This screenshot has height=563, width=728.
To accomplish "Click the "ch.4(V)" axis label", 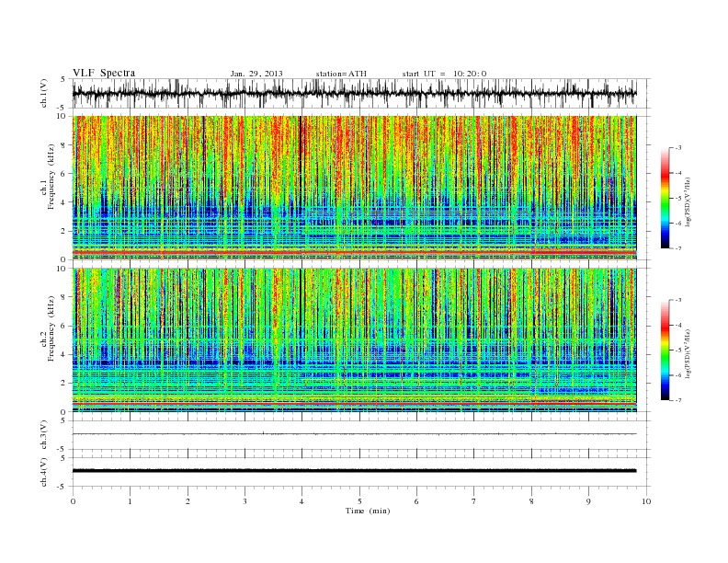I will [x=44, y=472].
